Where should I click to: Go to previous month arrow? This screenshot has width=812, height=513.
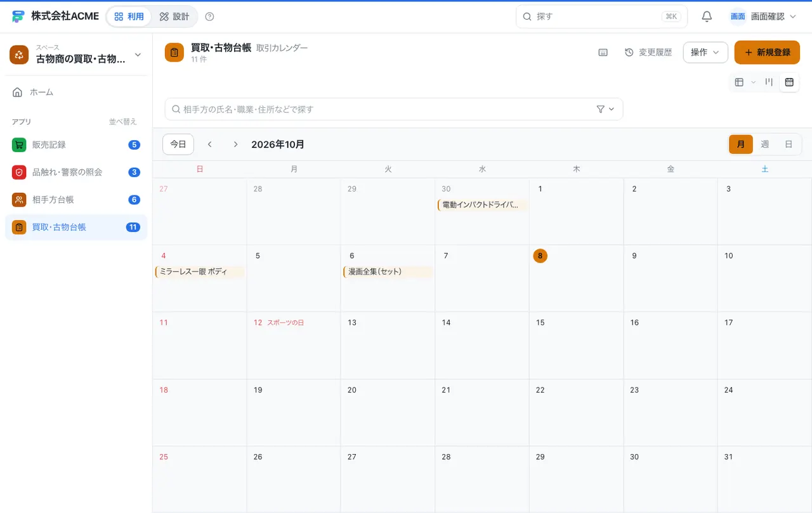(210, 145)
